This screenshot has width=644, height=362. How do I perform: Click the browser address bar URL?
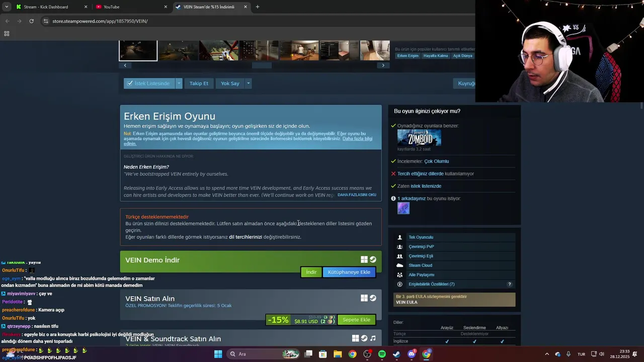pos(100,21)
